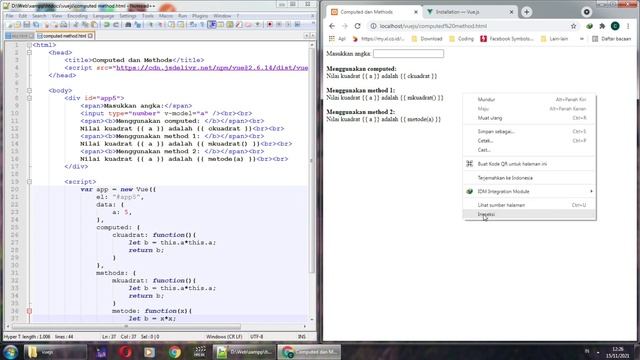Click the IDM extension icon in Chrome toolbar
640x360 pixels.
pos(589,26)
